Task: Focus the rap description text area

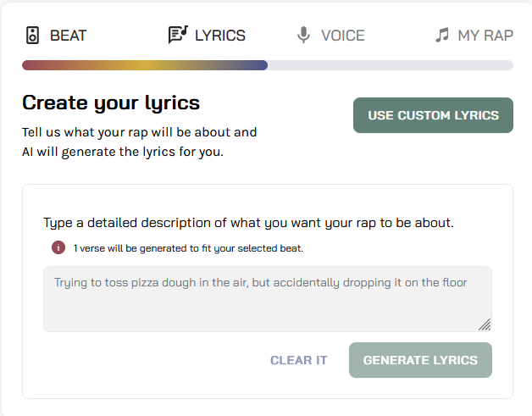Action: [267, 298]
